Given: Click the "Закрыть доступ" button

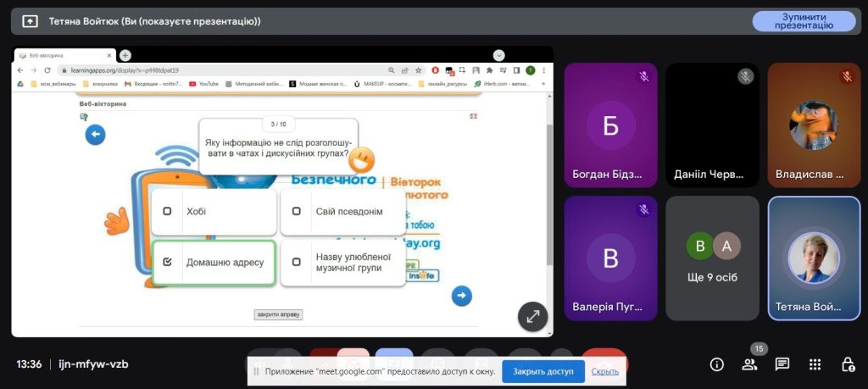Looking at the screenshot, I should pyautogui.click(x=542, y=371).
